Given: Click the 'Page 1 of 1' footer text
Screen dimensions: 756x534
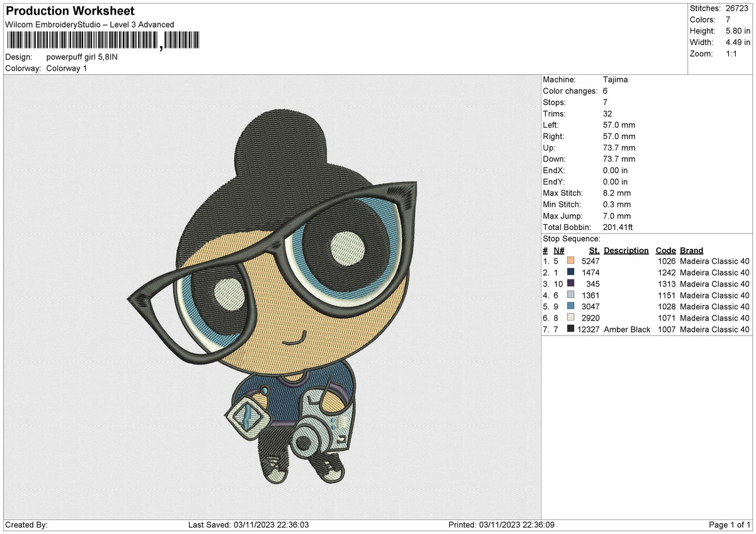Looking at the screenshot, I should coord(730,525).
